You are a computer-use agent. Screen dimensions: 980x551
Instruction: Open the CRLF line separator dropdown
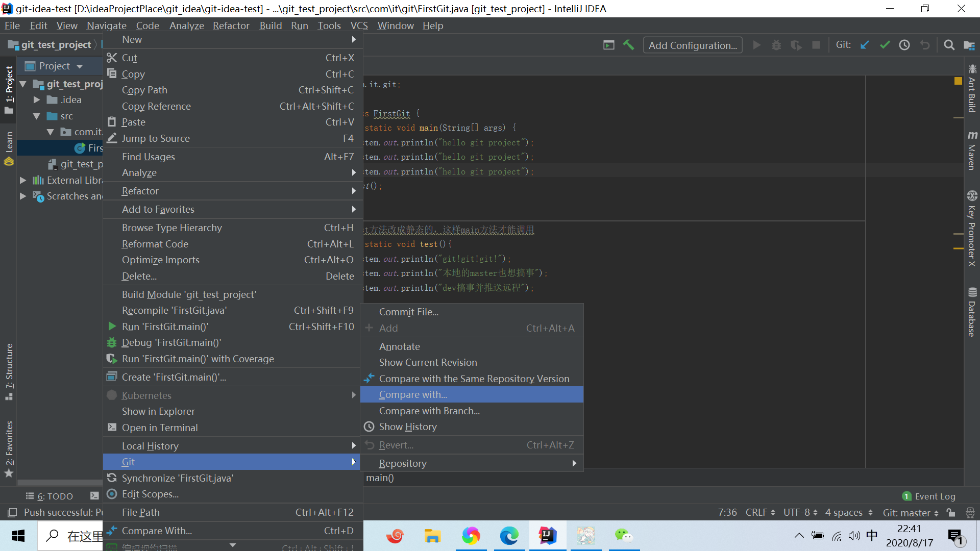760,512
